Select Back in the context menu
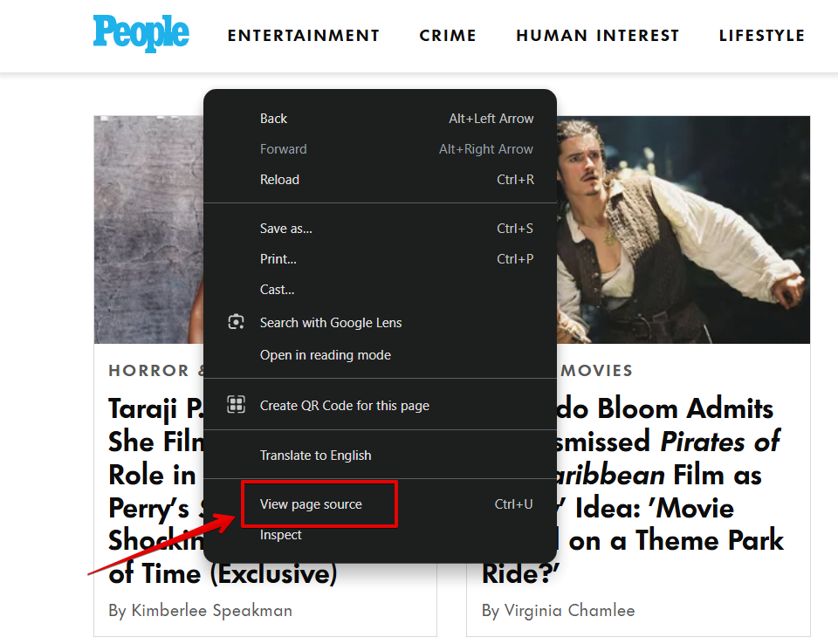 point(273,119)
